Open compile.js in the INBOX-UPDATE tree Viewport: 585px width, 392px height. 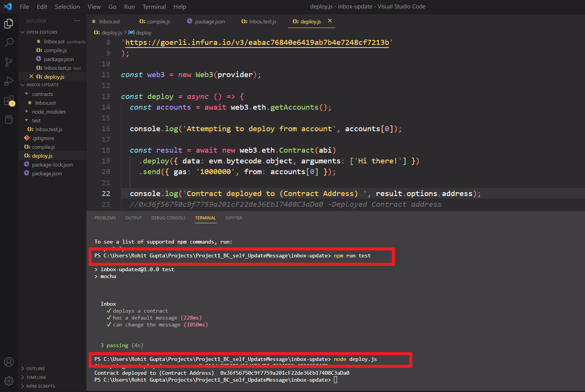click(x=43, y=147)
